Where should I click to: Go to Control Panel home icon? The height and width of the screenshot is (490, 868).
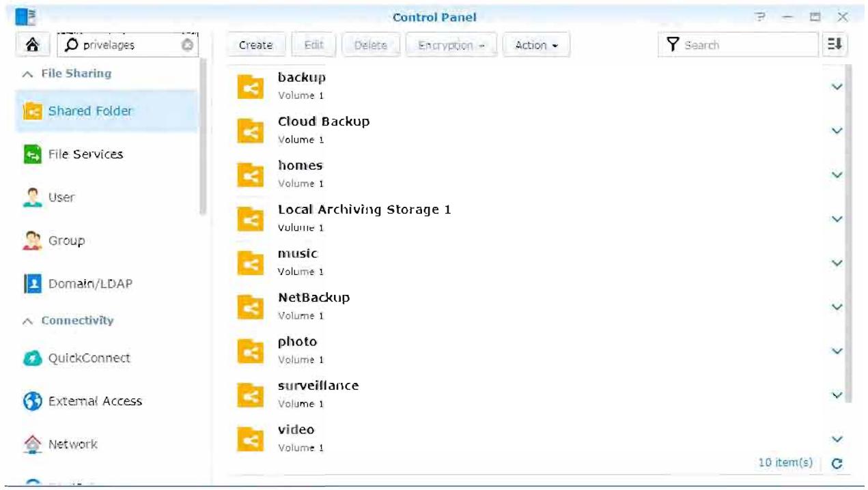(32, 45)
